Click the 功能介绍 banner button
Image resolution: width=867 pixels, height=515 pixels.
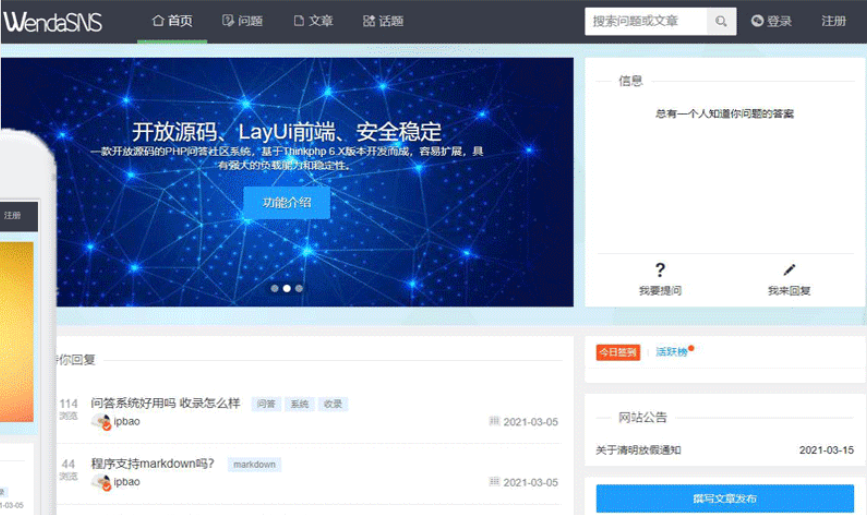(286, 202)
